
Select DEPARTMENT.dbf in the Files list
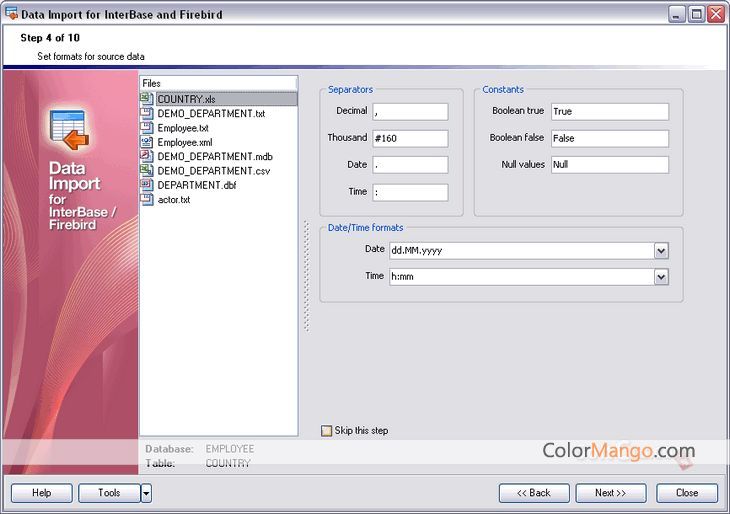point(196,185)
